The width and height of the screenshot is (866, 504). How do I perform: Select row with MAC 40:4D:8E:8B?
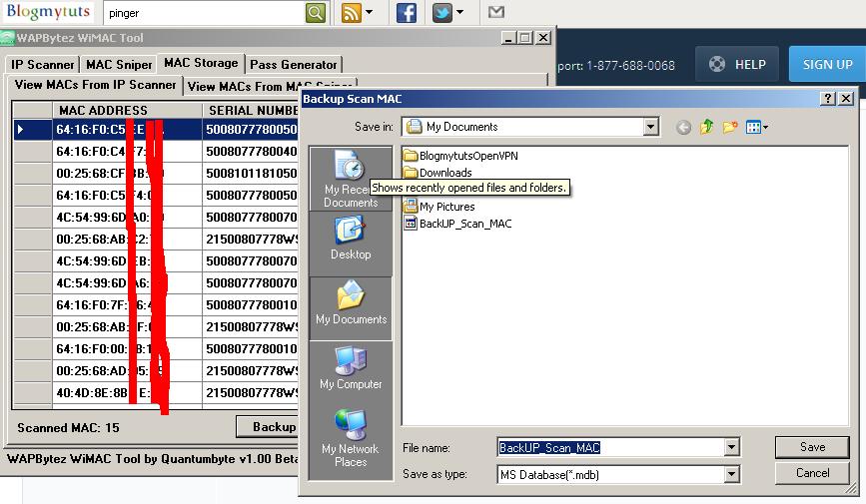156,393
